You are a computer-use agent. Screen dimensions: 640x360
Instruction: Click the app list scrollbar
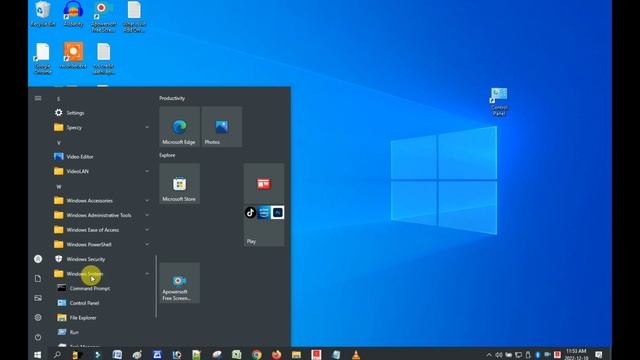[x=156, y=287]
